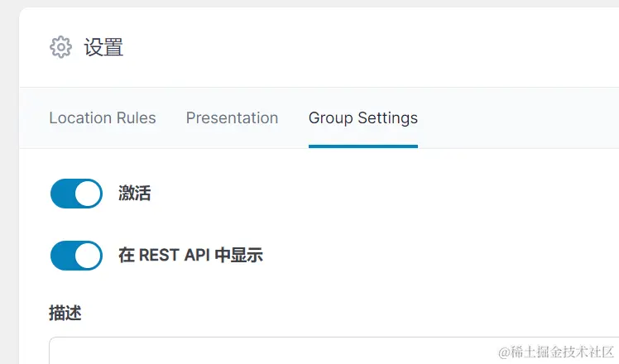Click the word "Rules" in Location Rules
619x364 pixels.
point(134,118)
